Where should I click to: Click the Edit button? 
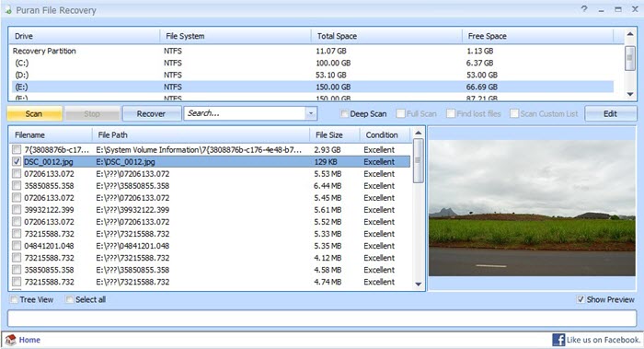pos(610,114)
